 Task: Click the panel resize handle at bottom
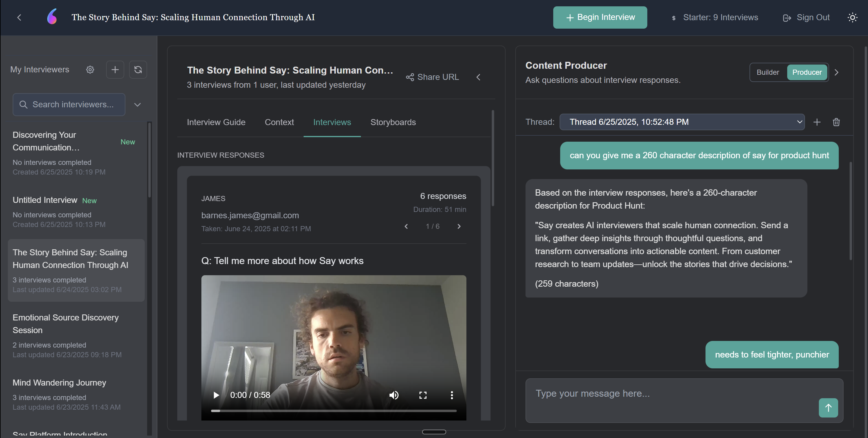pyautogui.click(x=434, y=432)
